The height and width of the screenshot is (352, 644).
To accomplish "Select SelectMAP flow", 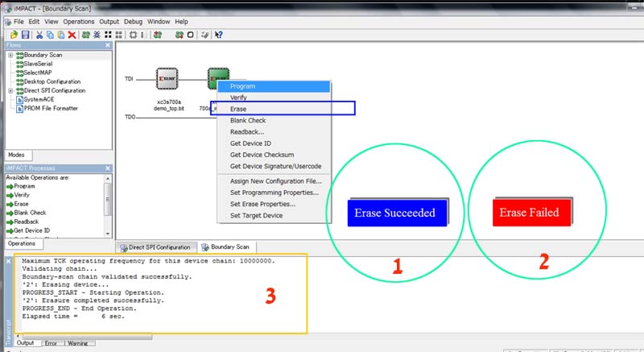I will (x=38, y=72).
